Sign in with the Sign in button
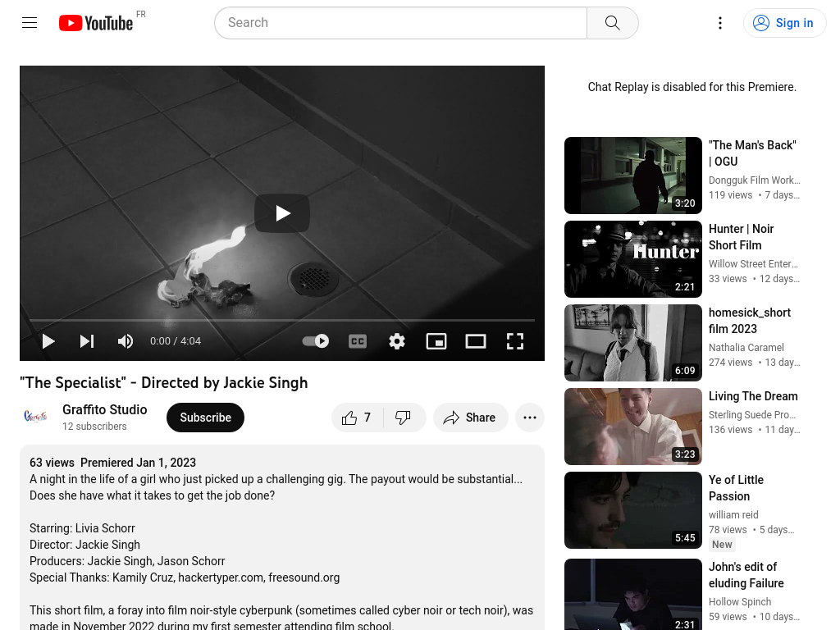 784,22
